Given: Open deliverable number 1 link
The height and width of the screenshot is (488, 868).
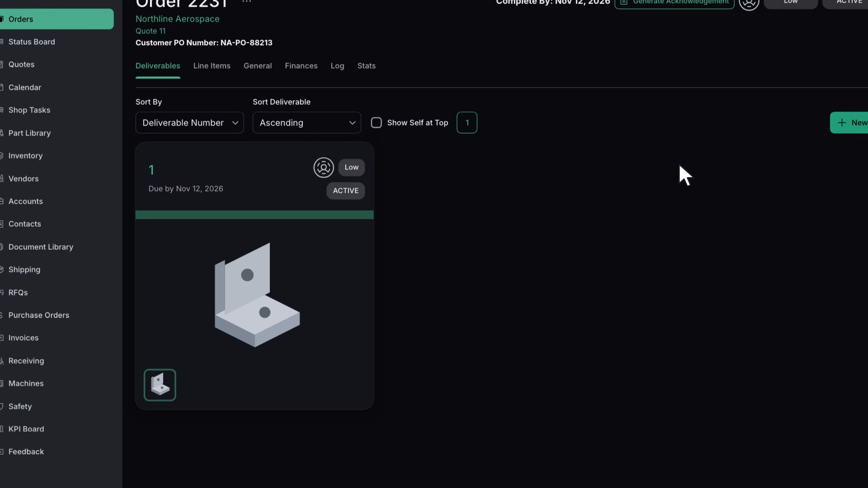Looking at the screenshot, I should [151, 170].
